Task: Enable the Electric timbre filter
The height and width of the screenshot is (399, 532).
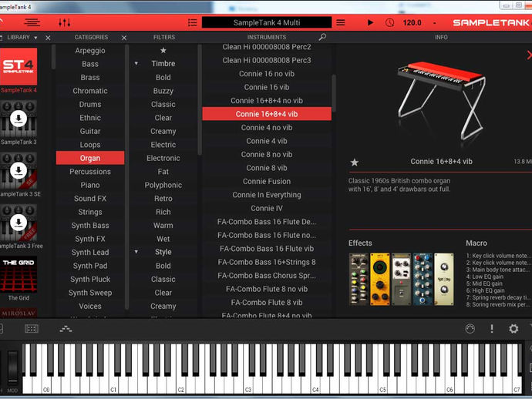Action: [163, 144]
